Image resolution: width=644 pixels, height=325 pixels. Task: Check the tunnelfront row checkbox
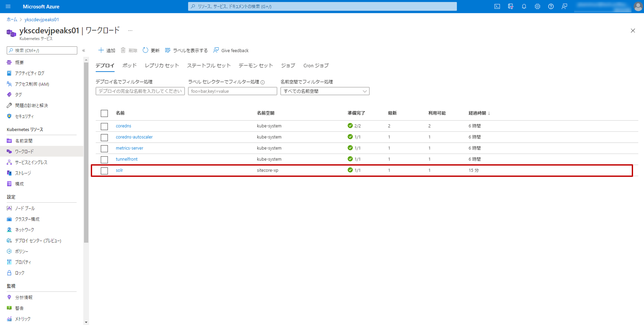[104, 160]
